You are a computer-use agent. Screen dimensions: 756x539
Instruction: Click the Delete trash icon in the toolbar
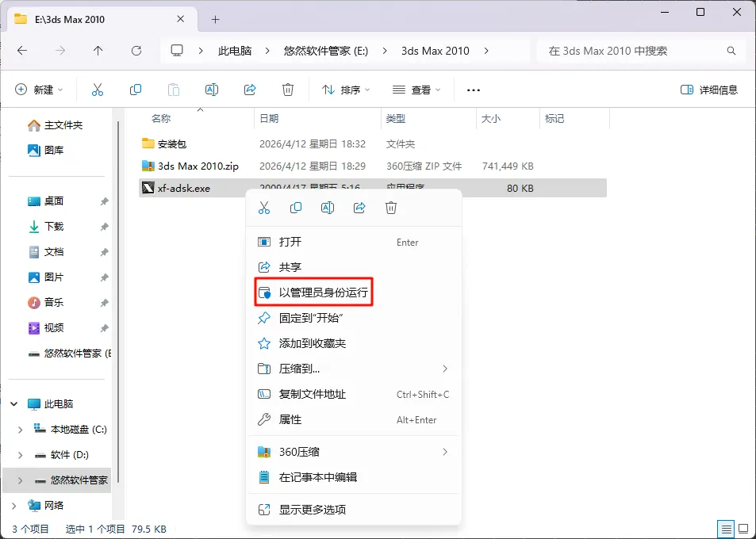[288, 90]
